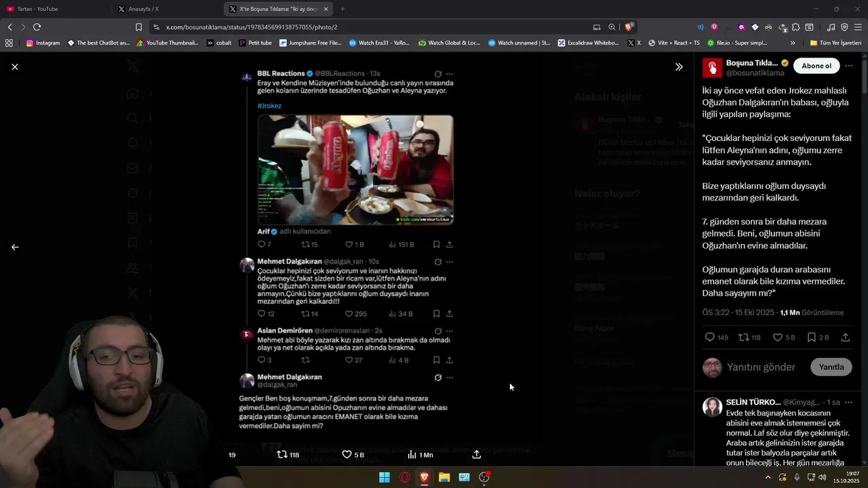This screenshot has width=868, height=488.
Task: Close the photo viewer with the X icon
Action: pos(15,67)
